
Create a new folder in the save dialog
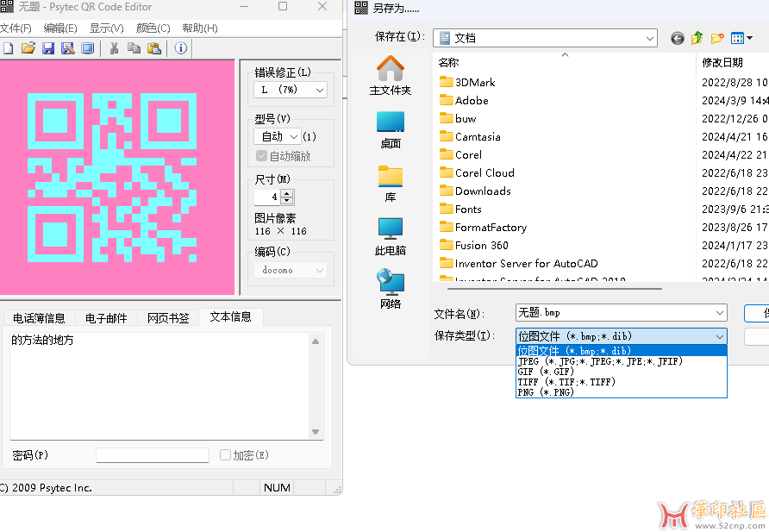[717, 38]
